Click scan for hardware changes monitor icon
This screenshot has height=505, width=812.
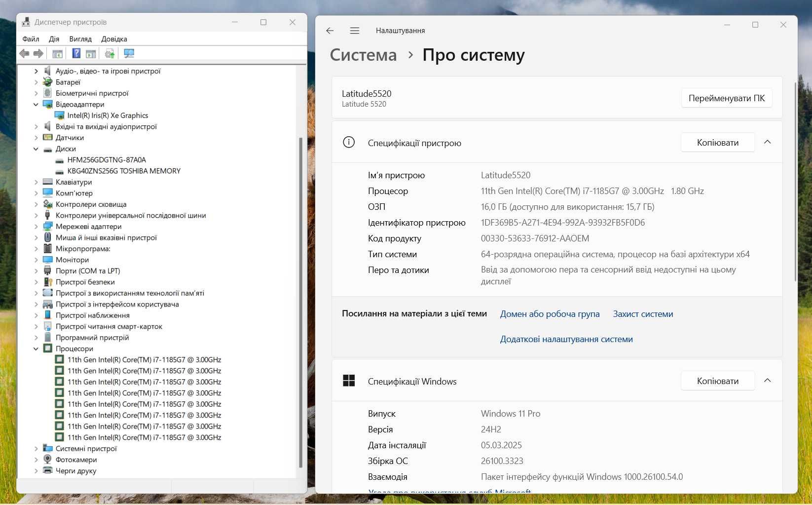click(x=129, y=53)
